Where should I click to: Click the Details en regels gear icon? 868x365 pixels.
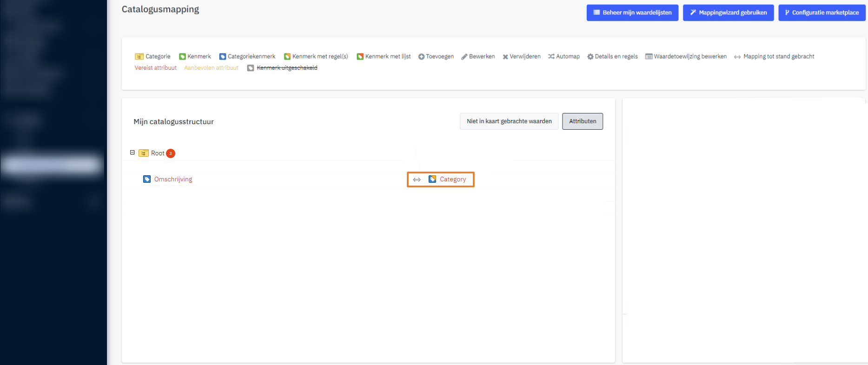point(590,57)
